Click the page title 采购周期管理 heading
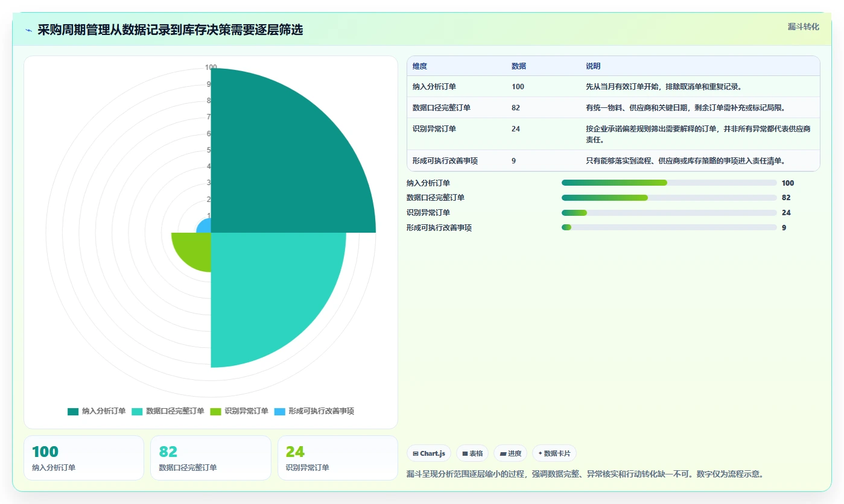The width and height of the screenshot is (844, 504). 170,30
